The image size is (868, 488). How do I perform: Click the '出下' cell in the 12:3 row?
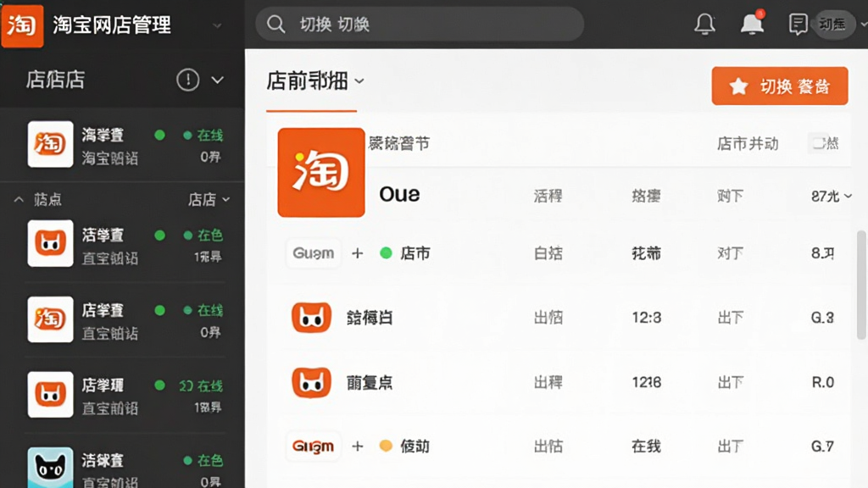730,318
